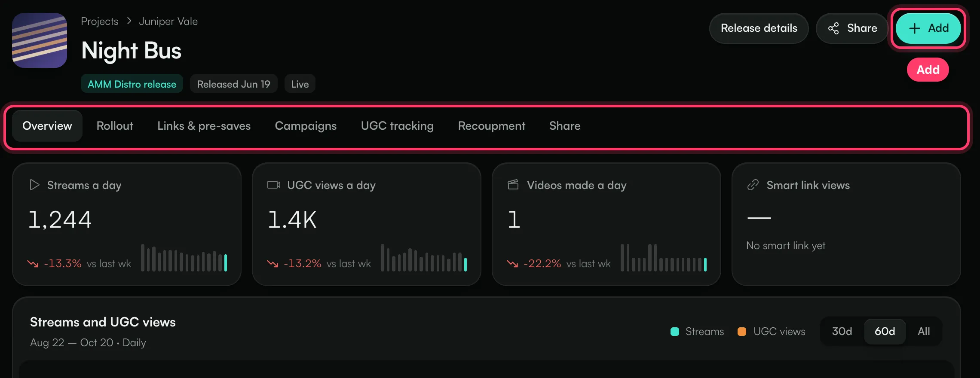The height and width of the screenshot is (378, 980).
Task: Click the teal Add button
Action: click(x=928, y=28)
